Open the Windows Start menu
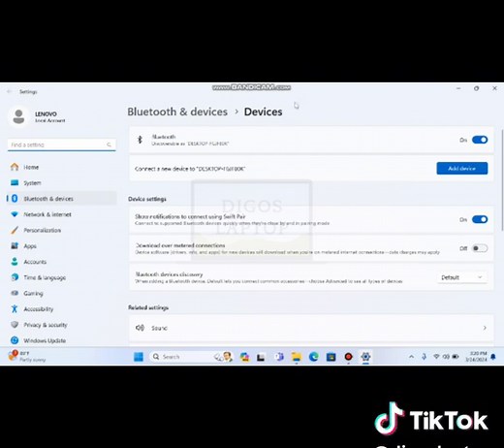The image size is (504, 448). click(x=139, y=357)
